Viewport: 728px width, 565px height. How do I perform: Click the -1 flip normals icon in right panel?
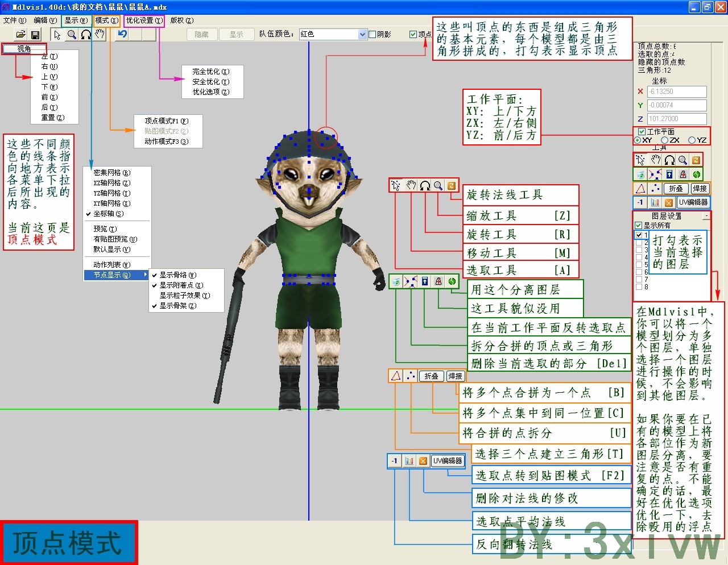tap(640, 202)
